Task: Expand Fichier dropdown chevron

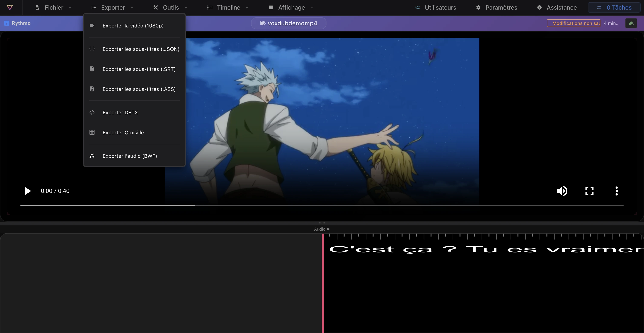Action: click(x=70, y=7)
